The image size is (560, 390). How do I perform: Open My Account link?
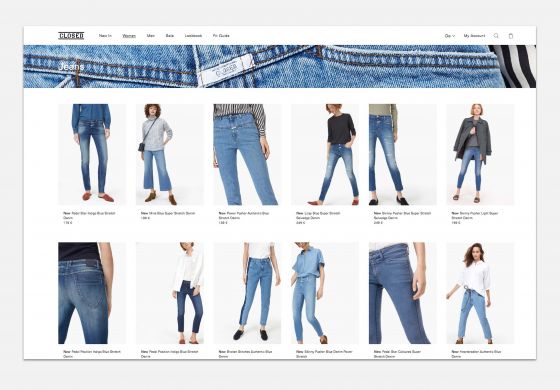point(474,36)
